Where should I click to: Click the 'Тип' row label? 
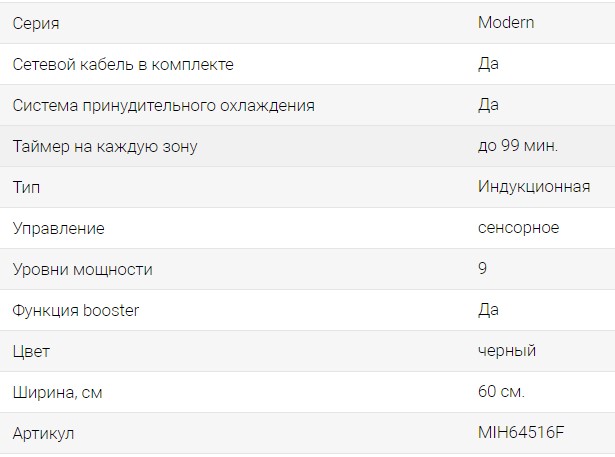[x=27, y=187]
